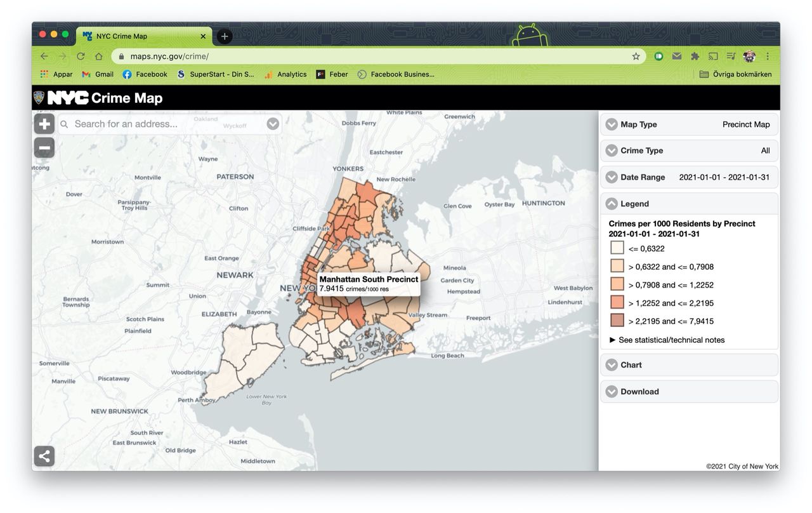Open the address search dropdown arrow
The width and height of the screenshot is (812, 513).
click(x=273, y=124)
